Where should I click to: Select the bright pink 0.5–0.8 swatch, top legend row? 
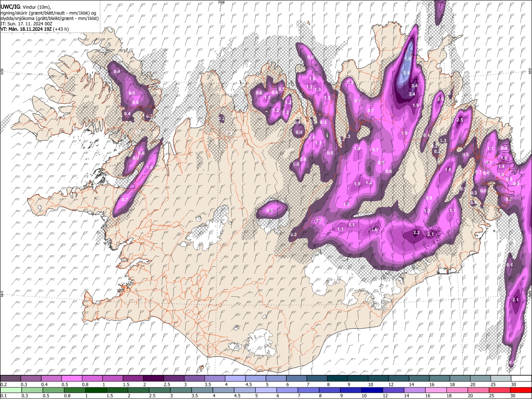coord(71,378)
